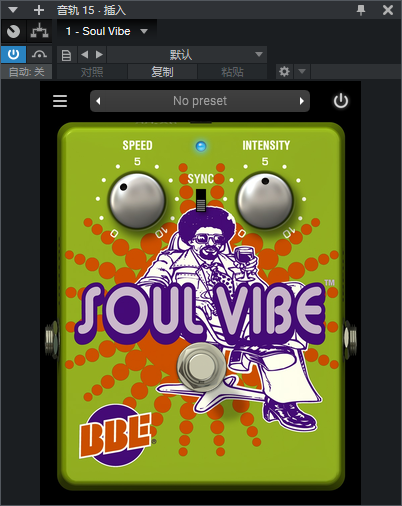This screenshot has width=402, height=506.
Task: Click the '音轨 15 · 插入' title text
Action: pos(91,10)
